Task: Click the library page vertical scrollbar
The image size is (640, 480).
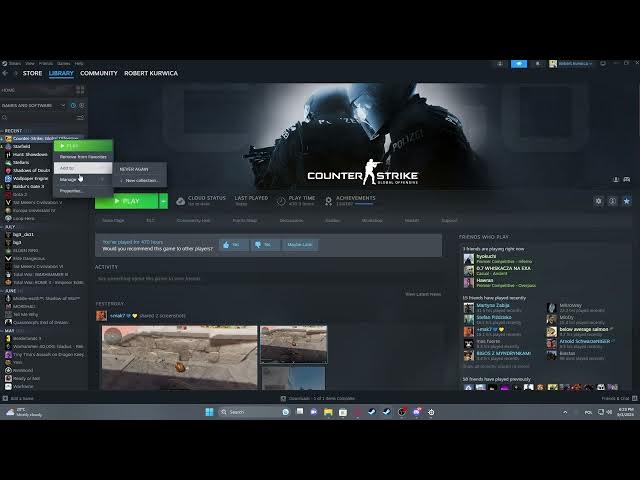Action: (x=637, y=110)
